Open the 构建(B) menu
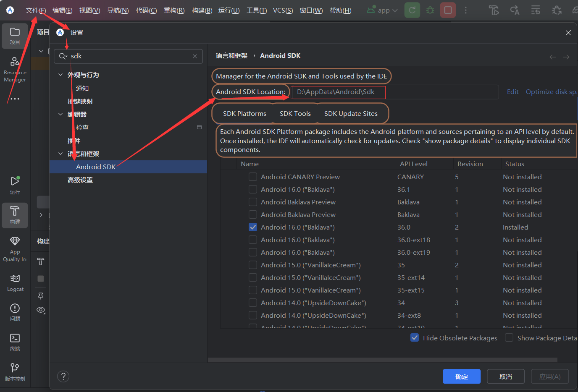 (202, 10)
